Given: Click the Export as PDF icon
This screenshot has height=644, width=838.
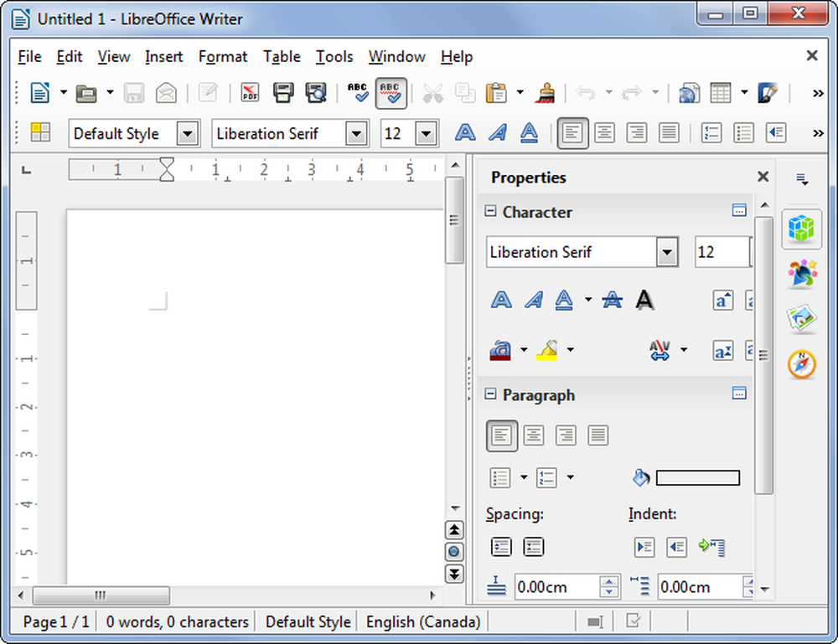Looking at the screenshot, I should [250, 93].
